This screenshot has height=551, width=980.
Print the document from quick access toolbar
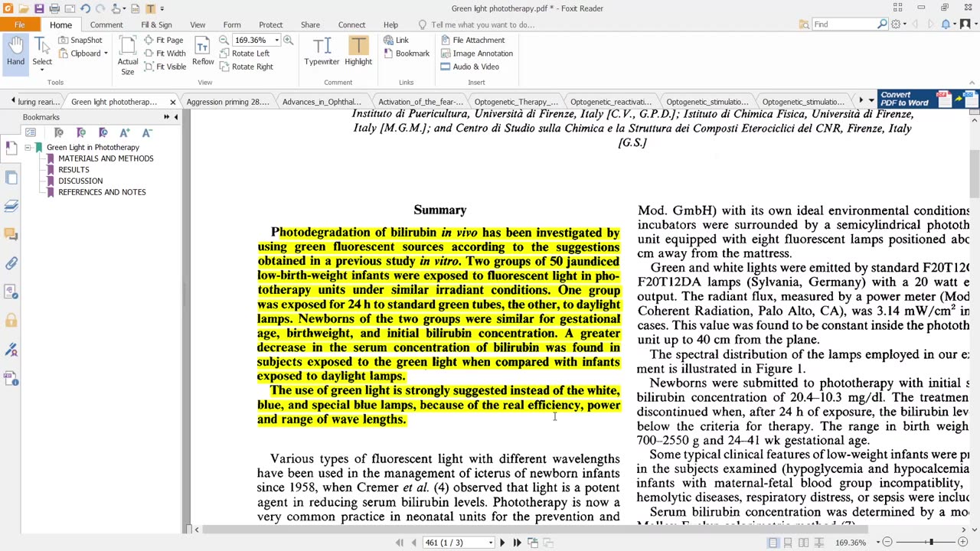tap(54, 8)
